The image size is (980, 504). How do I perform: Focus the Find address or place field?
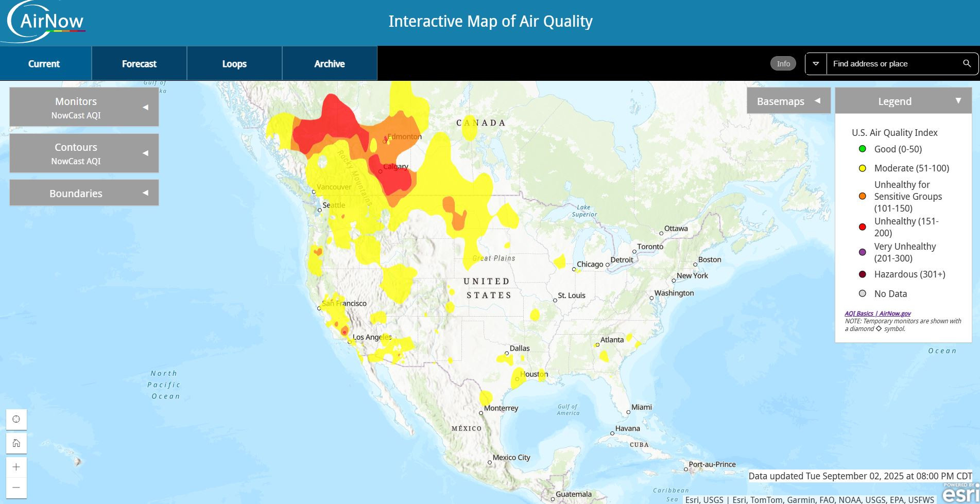895,64
